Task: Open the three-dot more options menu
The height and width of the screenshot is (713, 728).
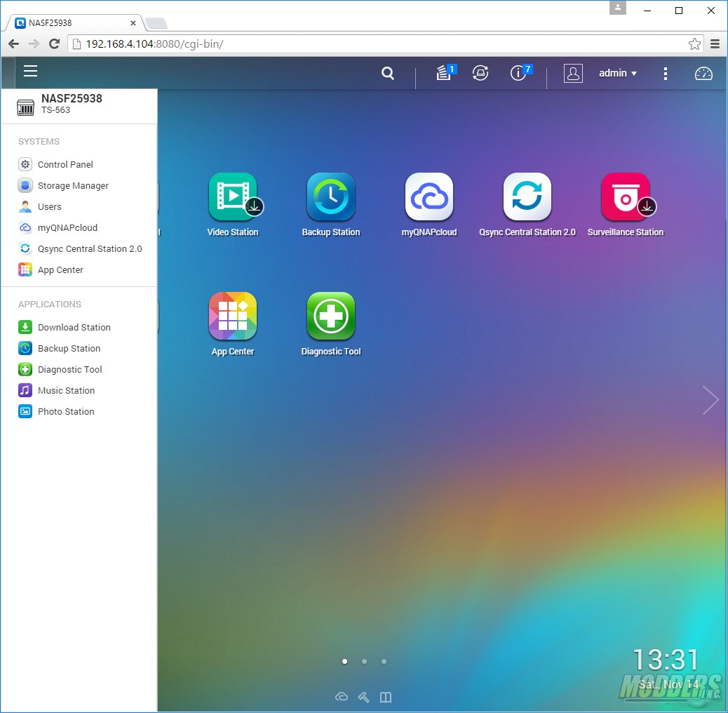Action: (666, 74)
